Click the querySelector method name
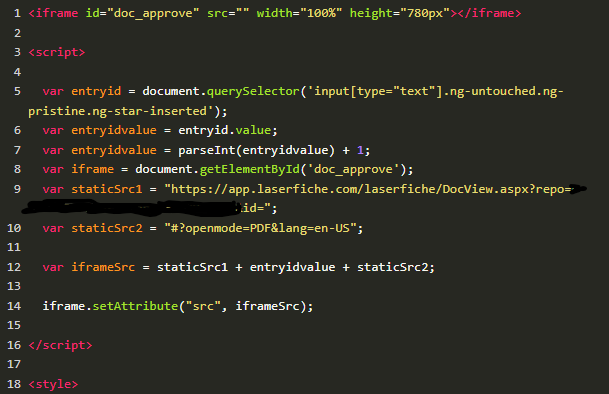609x394 pixels. point(253,91)
